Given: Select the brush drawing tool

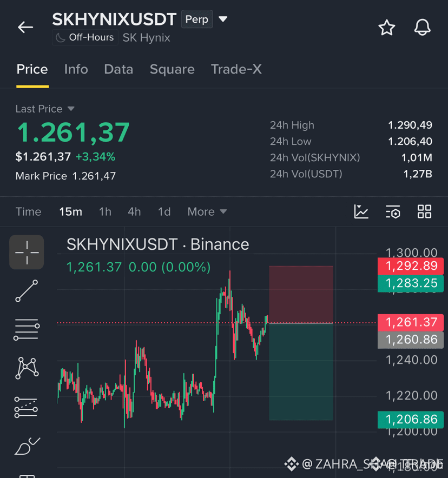Looking at the screenshot, I should (x=27, y=446).
